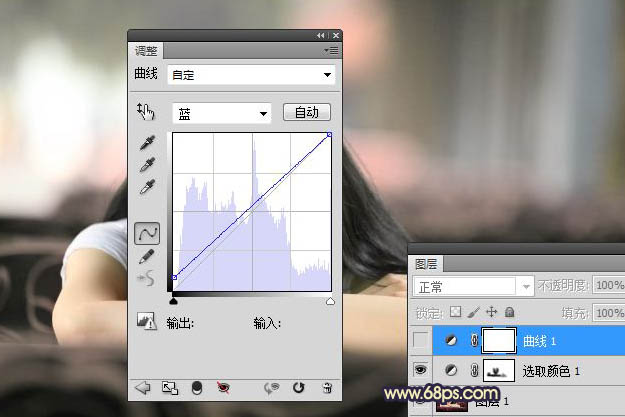The height and width of the screenshot is (417, 625).
Task: Select the on-image targeted adjustment hand tool
Action: click(x=146, y=112)
